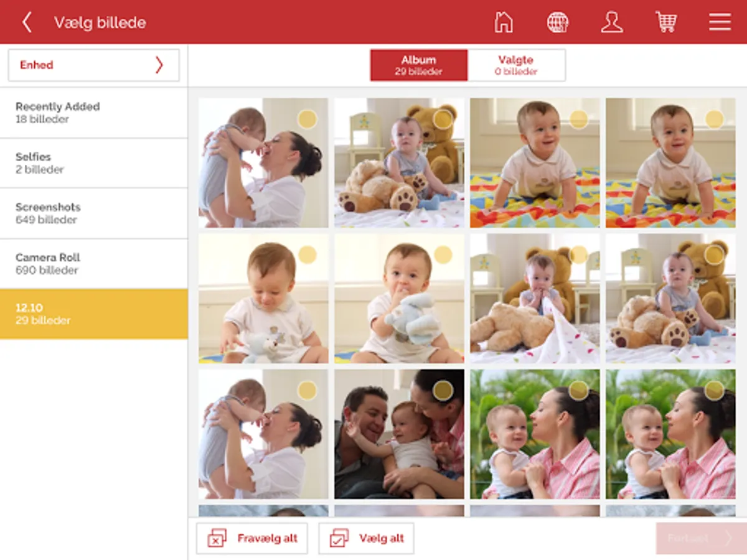Click the chevron on the Fortsæt button
The height and width of the screenshot is (560, 747).
coord(728,538)
